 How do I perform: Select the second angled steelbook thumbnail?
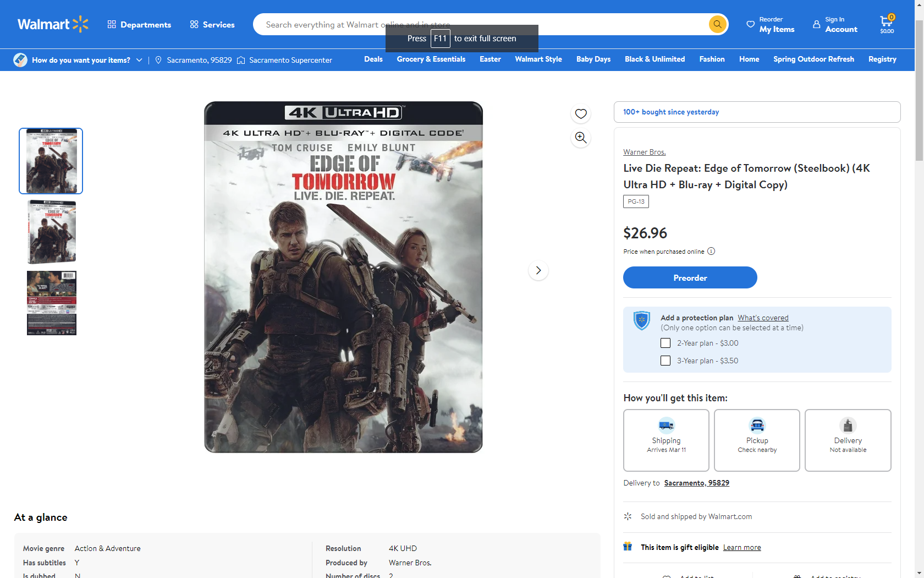[x=52, y=232]
